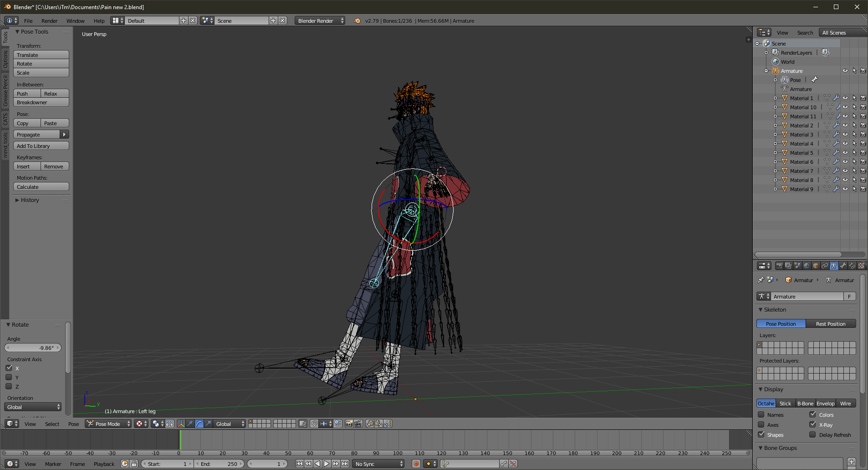Click the Add To Library button

[x=41, y=146]
